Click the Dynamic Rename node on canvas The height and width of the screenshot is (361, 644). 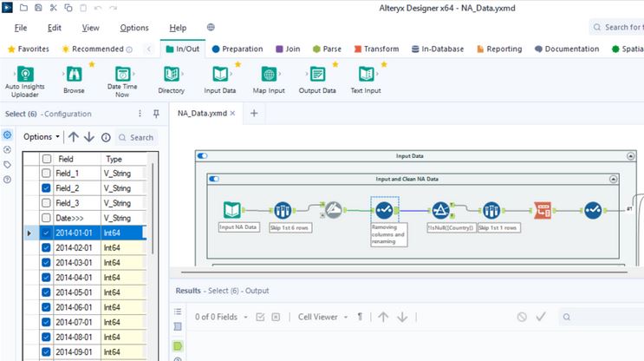point(334,210)
